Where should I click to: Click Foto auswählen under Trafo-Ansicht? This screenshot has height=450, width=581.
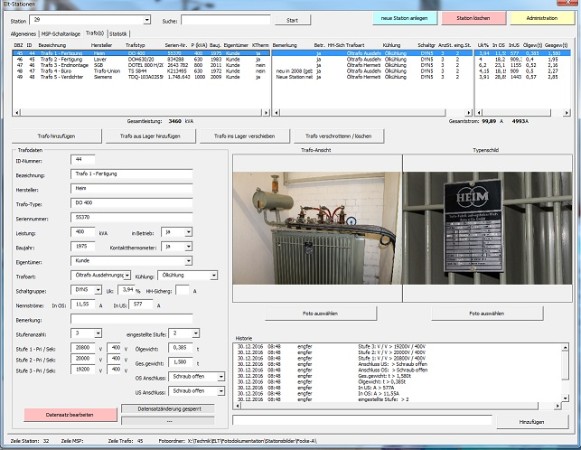[321, 314]
